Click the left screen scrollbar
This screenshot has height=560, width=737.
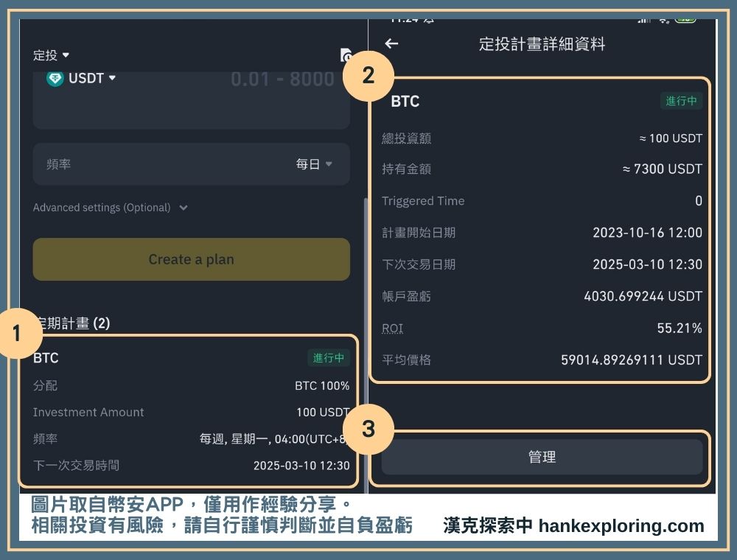tap(366, 346)
